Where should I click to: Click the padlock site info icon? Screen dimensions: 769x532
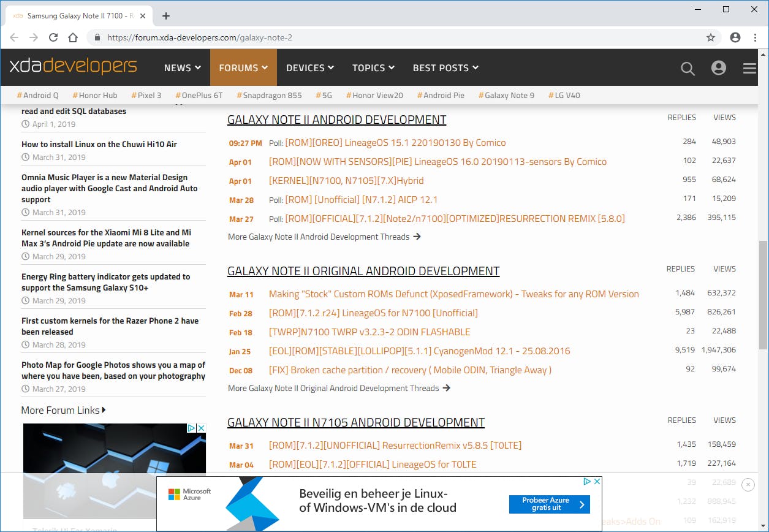(97, 37)
